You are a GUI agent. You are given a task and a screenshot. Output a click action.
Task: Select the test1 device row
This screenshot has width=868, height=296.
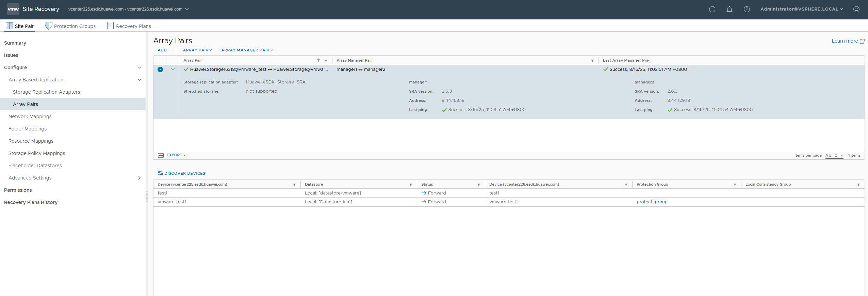pyautogui.click(x=509, y=193)
